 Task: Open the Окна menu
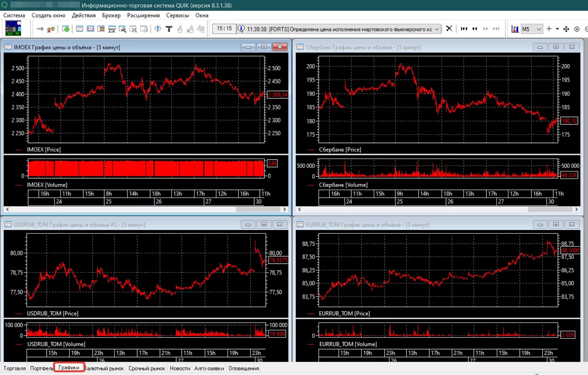click(x=202, y=15)
